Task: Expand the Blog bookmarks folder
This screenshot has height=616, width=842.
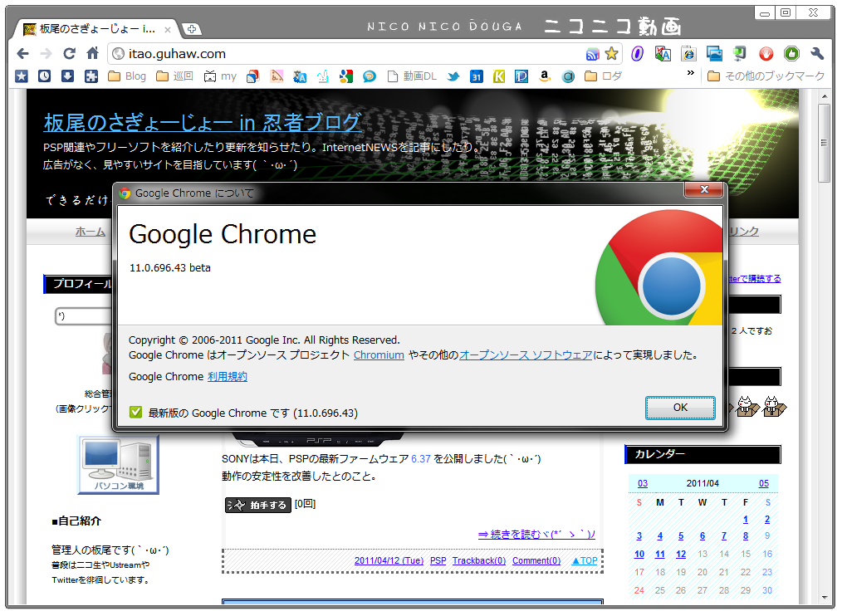Action: pyautogui.click(x=127, y=76)
